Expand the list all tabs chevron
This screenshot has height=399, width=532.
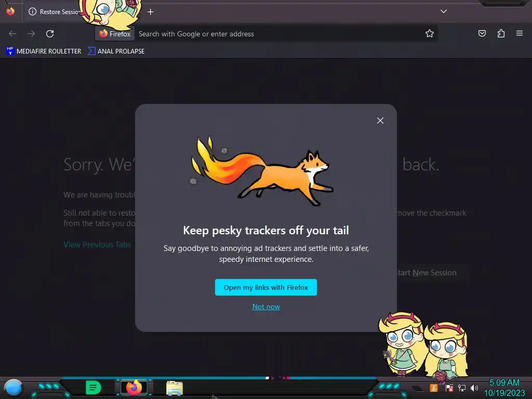444,11
